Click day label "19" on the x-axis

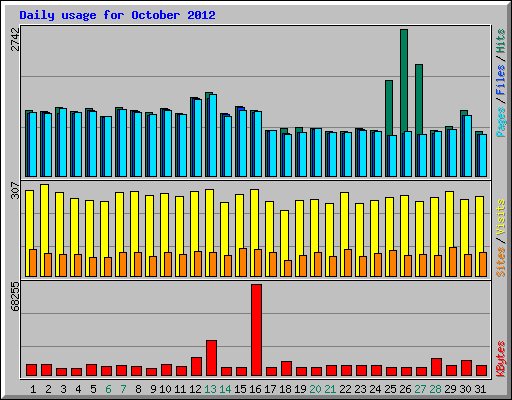(300, 389)
